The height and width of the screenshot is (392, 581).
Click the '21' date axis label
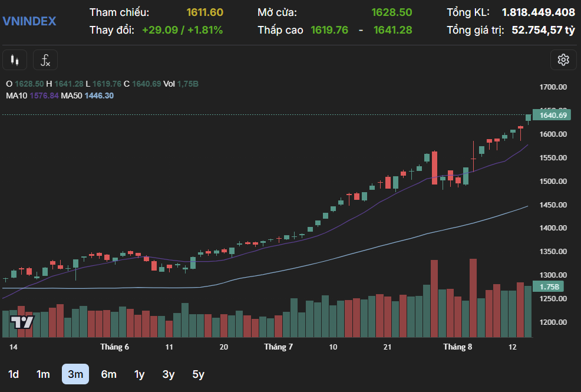387,347
